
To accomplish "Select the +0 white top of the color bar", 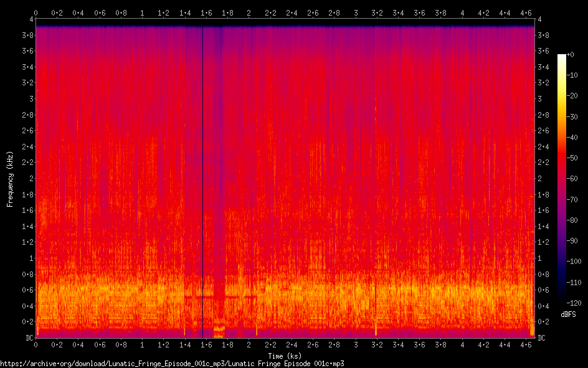I will tap(562, 56).
